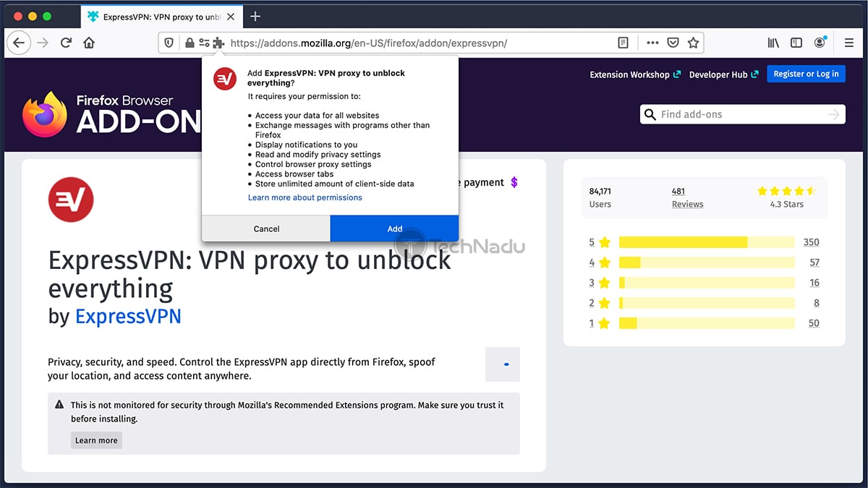Image resolution: width=868 pixels, height=488 pixels.
Task: Click the "4.3 Stars" rating text
Action: 786,204
